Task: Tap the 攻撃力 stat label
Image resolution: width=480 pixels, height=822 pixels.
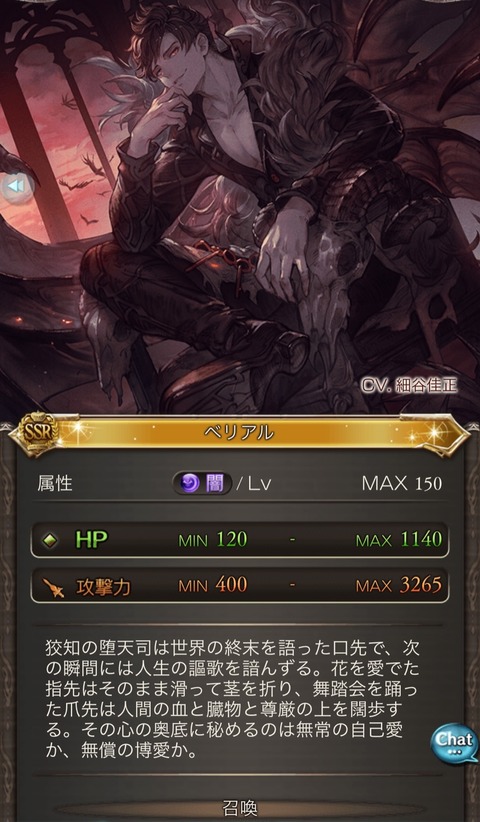Action: 102,587
